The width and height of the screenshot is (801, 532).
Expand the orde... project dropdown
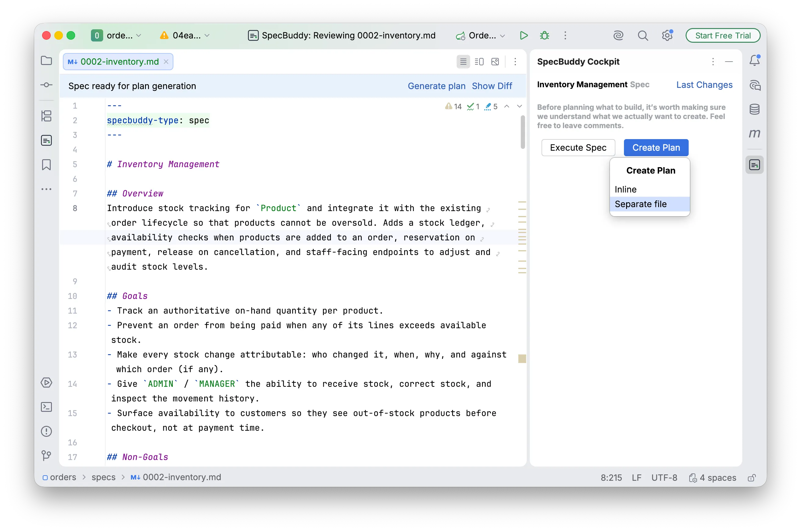click(117, 35)
